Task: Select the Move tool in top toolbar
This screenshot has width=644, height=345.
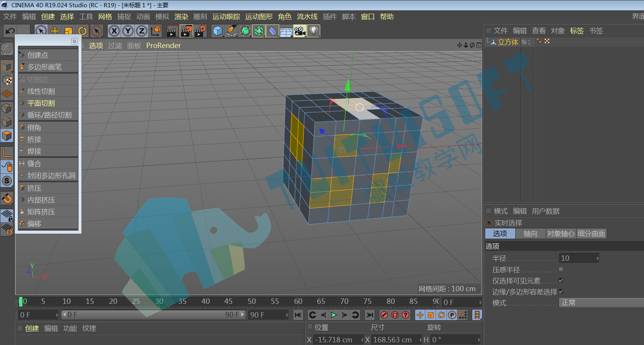Action: [x=55, y=31]
